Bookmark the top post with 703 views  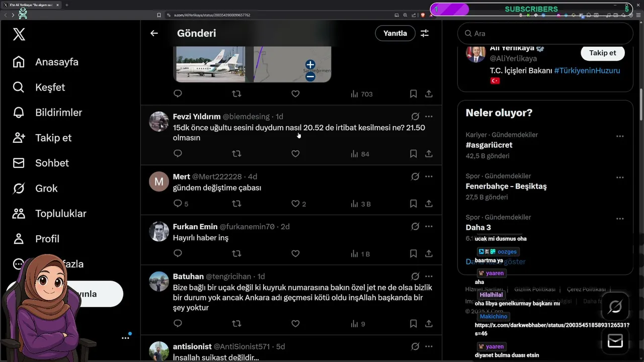[x=413, y=94]
